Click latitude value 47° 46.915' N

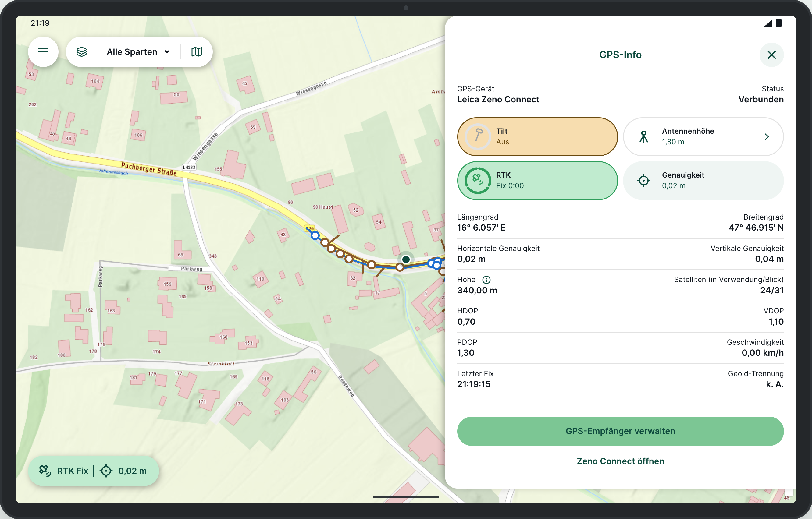point(756,228)
